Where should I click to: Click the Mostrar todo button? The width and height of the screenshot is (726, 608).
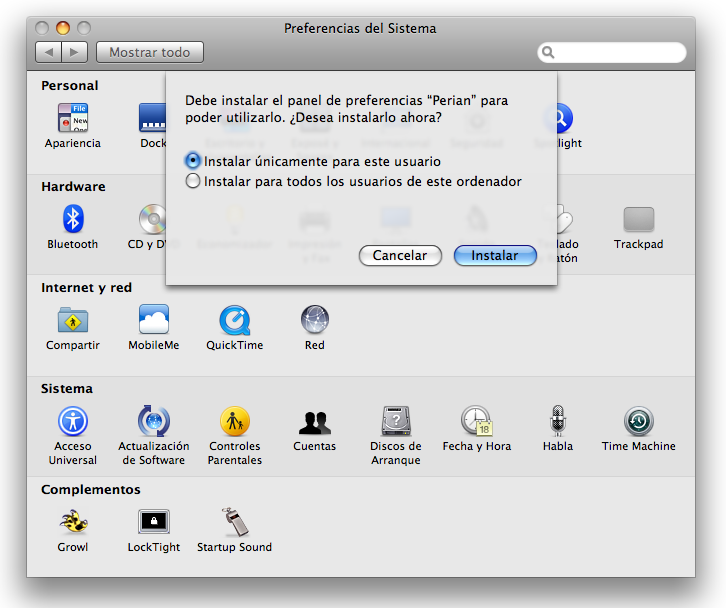(150, 52)
